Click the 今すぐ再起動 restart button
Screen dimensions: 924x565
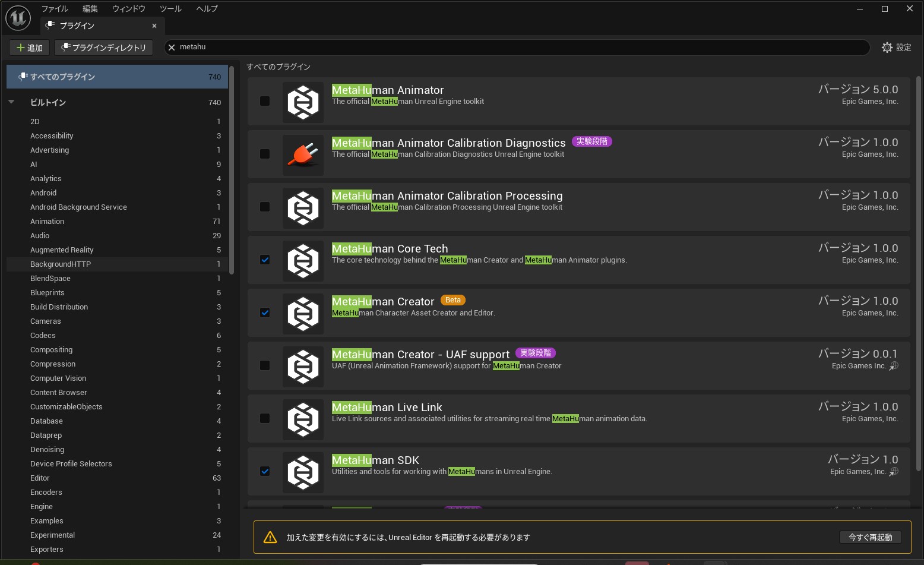click(870, 538)
